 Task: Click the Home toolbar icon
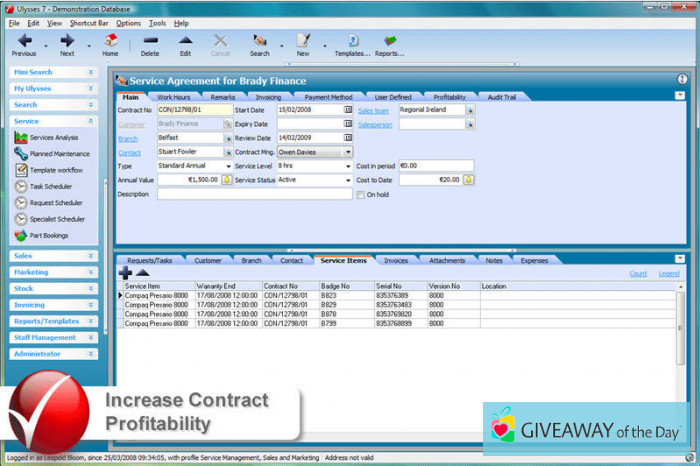110,41
